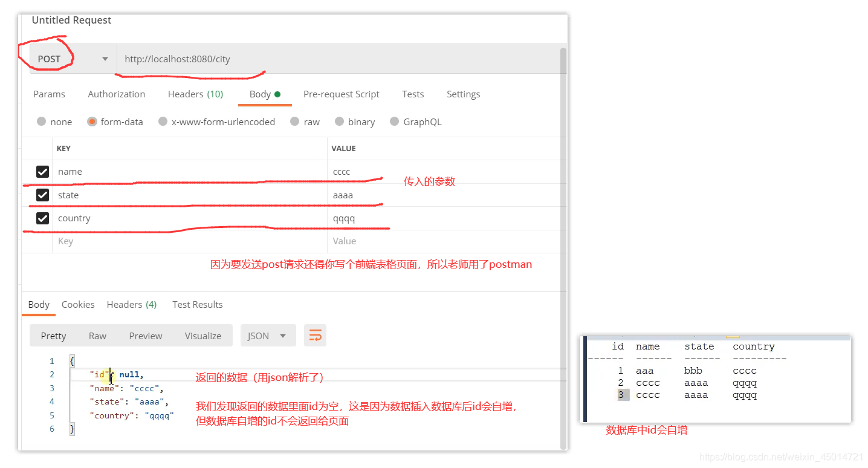Viewport: 868px width, 468px height.
Task: Open the response Headers (4) tab
Action: click(x=132, y=305)
